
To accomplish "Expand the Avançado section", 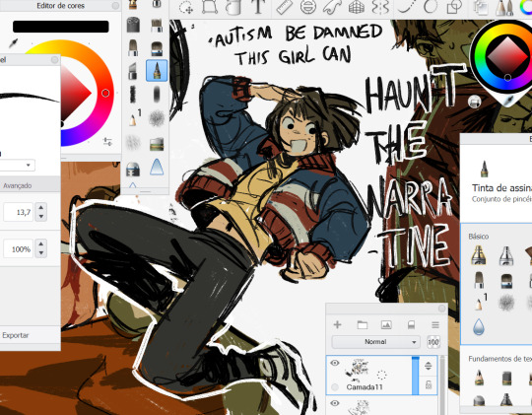I will pyautogui.click(x=18, y=185).
